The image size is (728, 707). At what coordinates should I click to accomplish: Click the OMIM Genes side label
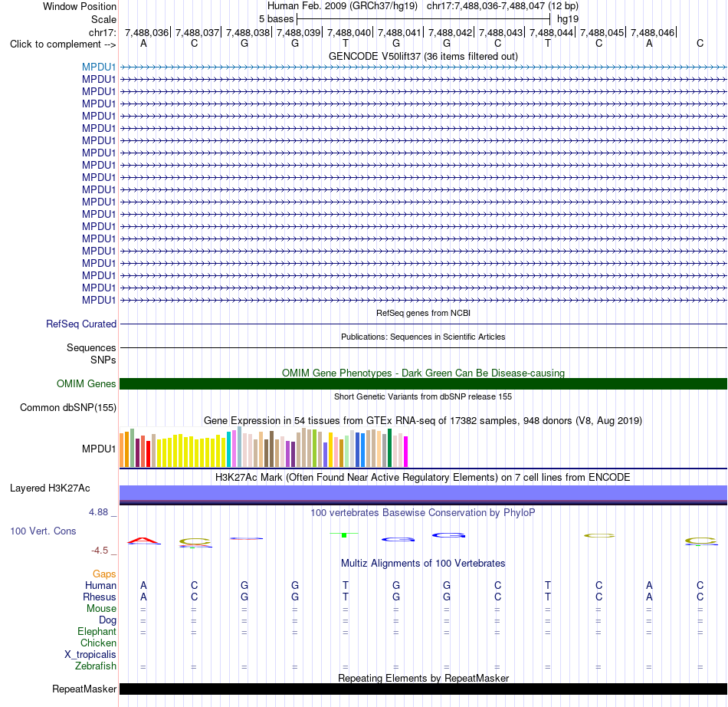click(86, 383)
